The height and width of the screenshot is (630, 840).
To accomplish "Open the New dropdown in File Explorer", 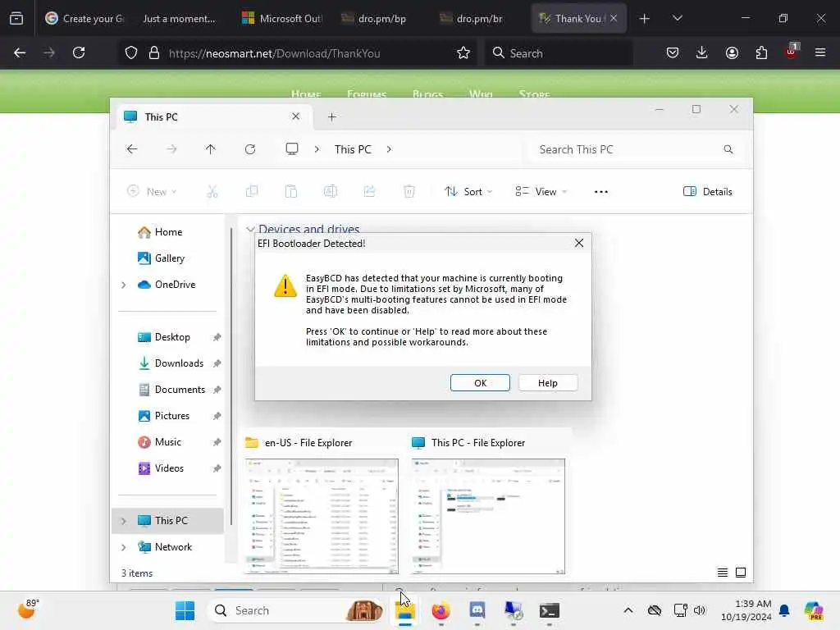I will click(152, 192).
